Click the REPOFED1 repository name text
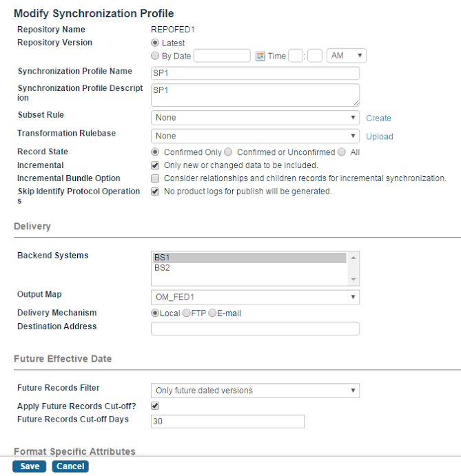This screenshot has height=476, width=461. pyautogui.click(x=173, y=30)
